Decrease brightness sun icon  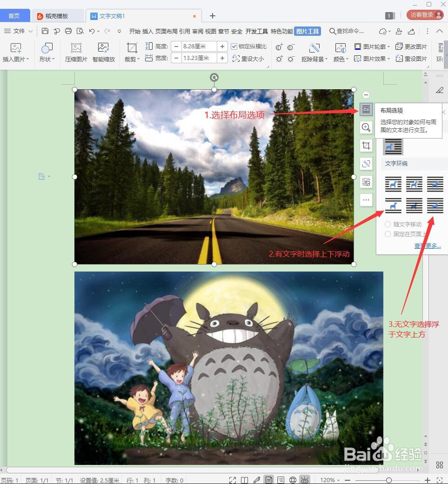pos(291,59)
